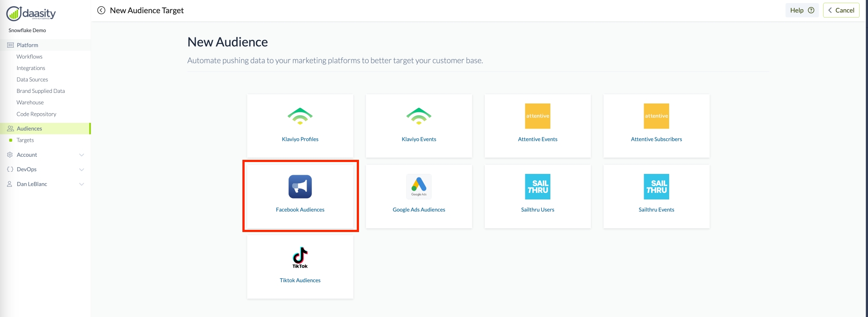Select the Audiences sidebar section label
Screen dimensions: 868x317
[x=29, y=129]
